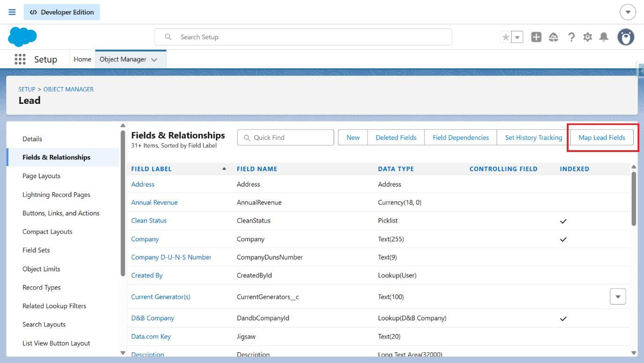644x363 pixels.
Task: Sort by the FIELD NAME column
Action: click(257, 169)
